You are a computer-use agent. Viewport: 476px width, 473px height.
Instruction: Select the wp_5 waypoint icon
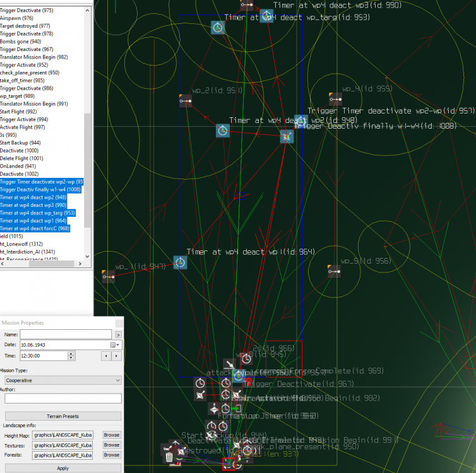coord(333,271)
